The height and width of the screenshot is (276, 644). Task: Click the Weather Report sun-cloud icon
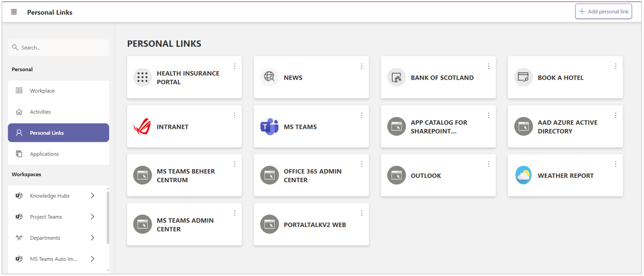pos(523,176)
